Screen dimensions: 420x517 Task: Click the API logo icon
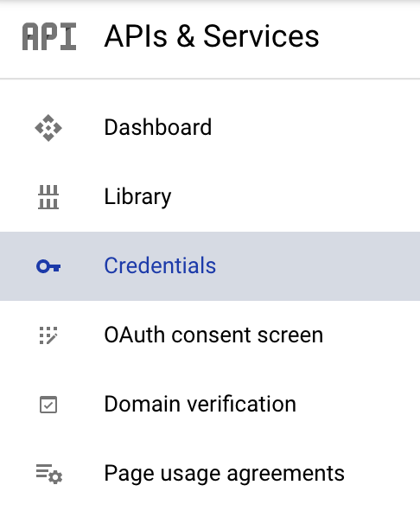point(49,36)
